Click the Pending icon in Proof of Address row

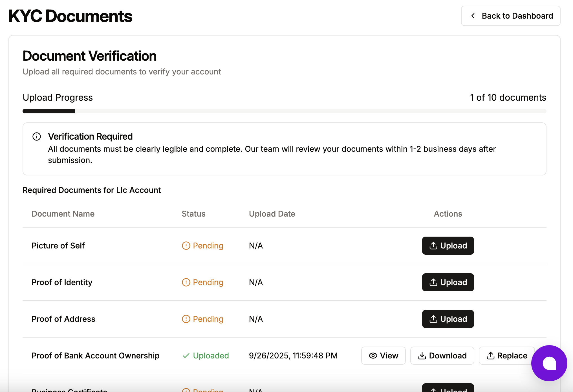186,319
